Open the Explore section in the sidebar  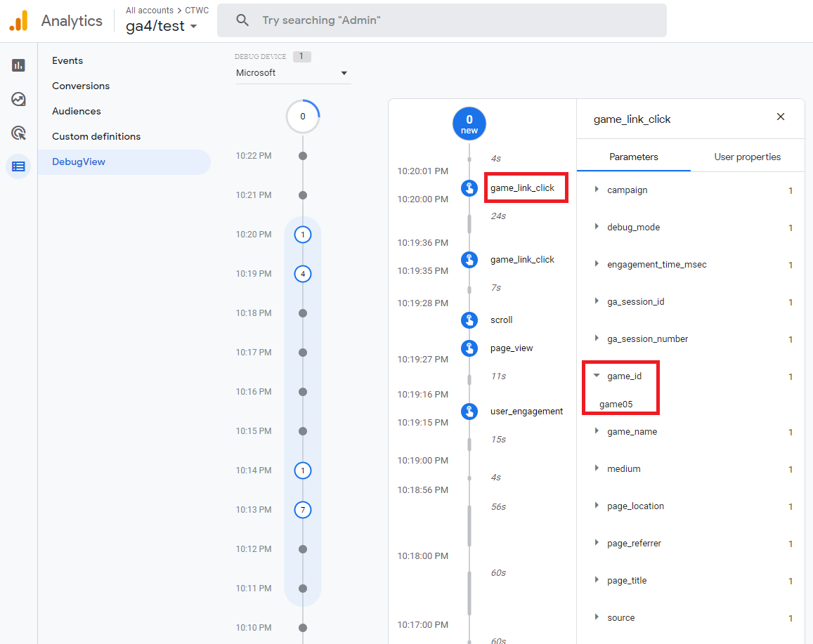coord(18,99)
